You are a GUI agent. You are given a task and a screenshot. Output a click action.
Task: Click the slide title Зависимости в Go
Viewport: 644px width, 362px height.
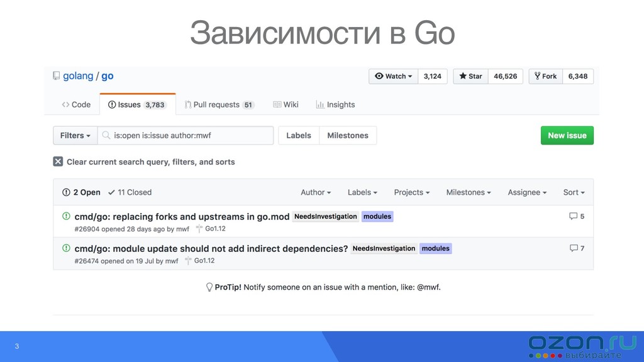tap(323, 33)
